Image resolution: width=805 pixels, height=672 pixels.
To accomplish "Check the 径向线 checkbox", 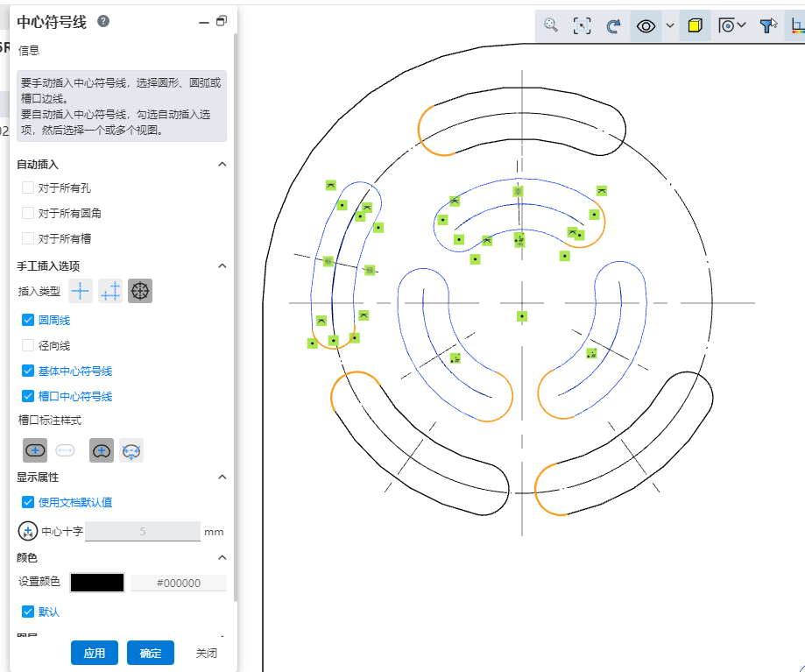I will point(28,346).
